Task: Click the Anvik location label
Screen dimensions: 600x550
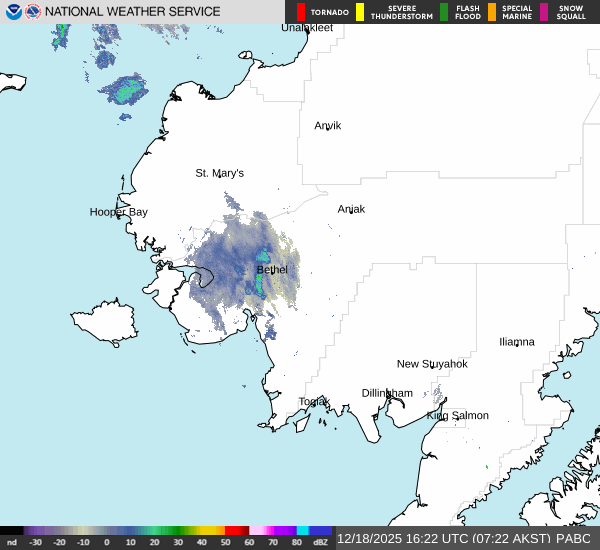Action: [x=328, y=125]
